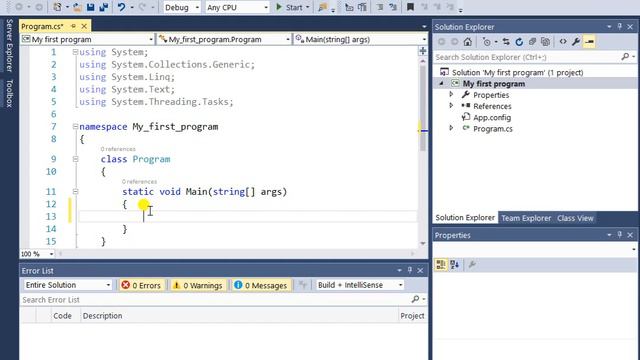The height and width of the screenshot is (360, 640).
Task: Expand the References tree node
Action: [451, 106]
